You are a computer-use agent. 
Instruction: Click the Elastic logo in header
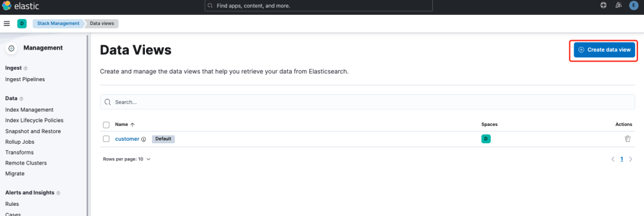[21, 7]
